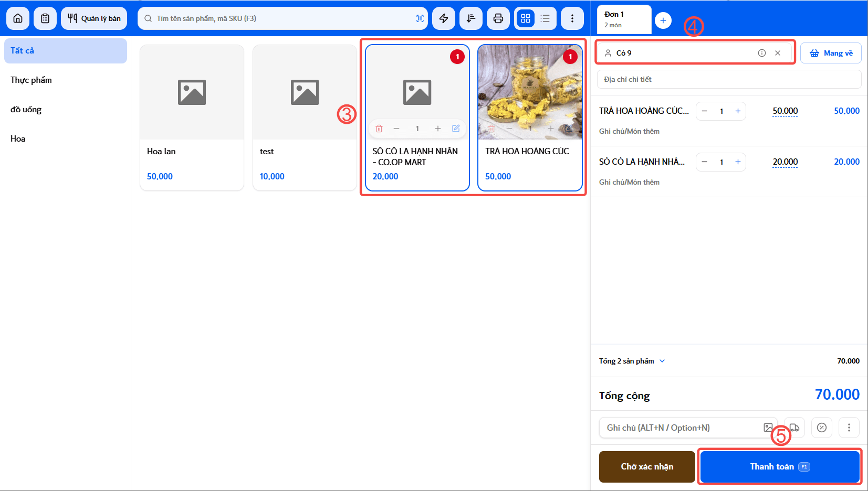The width and height of the screenshot is (868, 491).
Task: Increase SÔ CÔ LA HẠNH NHÂN quantity in order
Action: (x=738, y=162)
